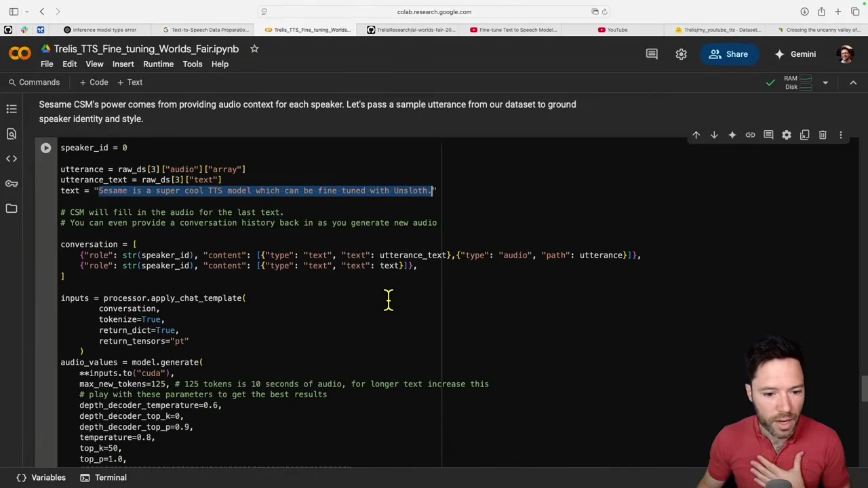Show Safari tab overview

click(855, 12)
